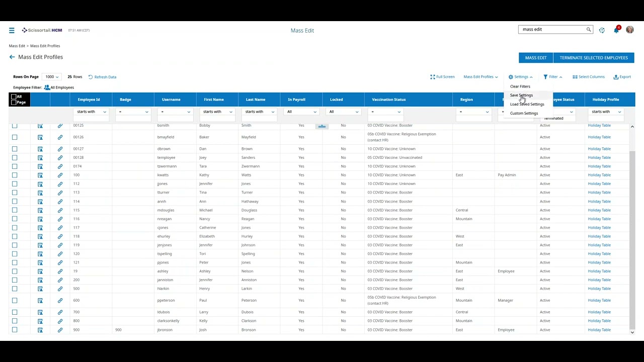This screenshot has width=644, height=362.
Task: Open the help support icon
Action: coord(602,30)
